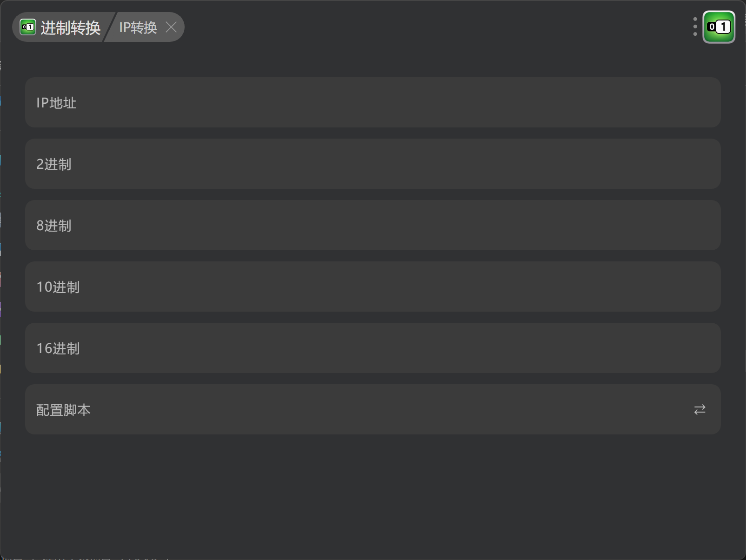Click the 16进制 placeholder label text

58,348
